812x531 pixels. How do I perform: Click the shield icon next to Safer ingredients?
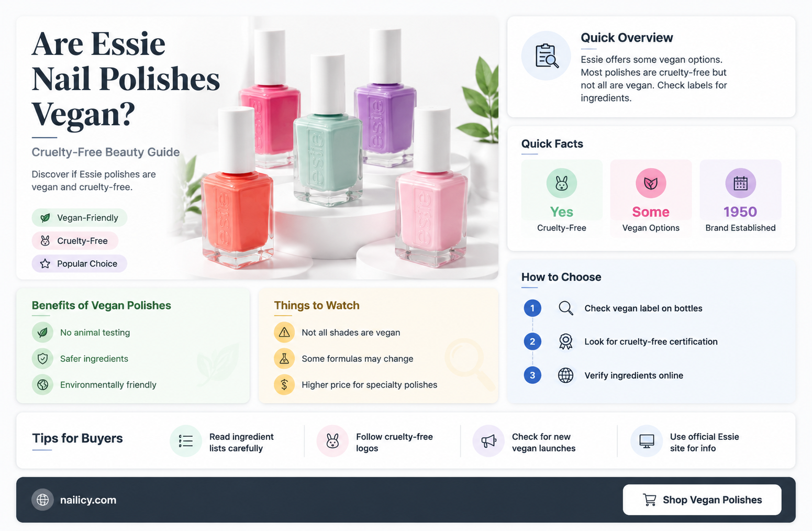(x=42, y=359)
